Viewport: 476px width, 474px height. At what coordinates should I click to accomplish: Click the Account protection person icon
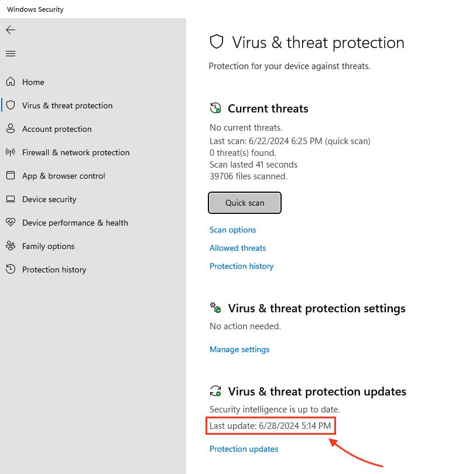[x=11, y=129]
